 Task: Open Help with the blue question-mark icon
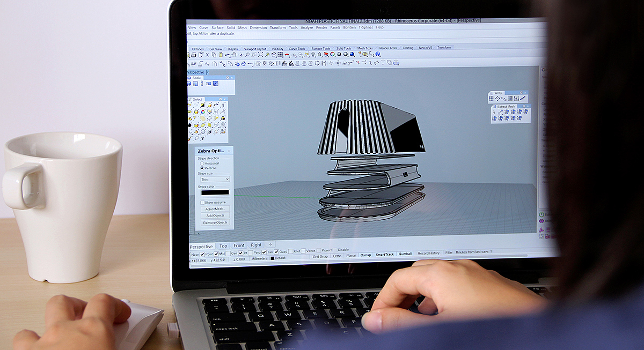point(377,54)
